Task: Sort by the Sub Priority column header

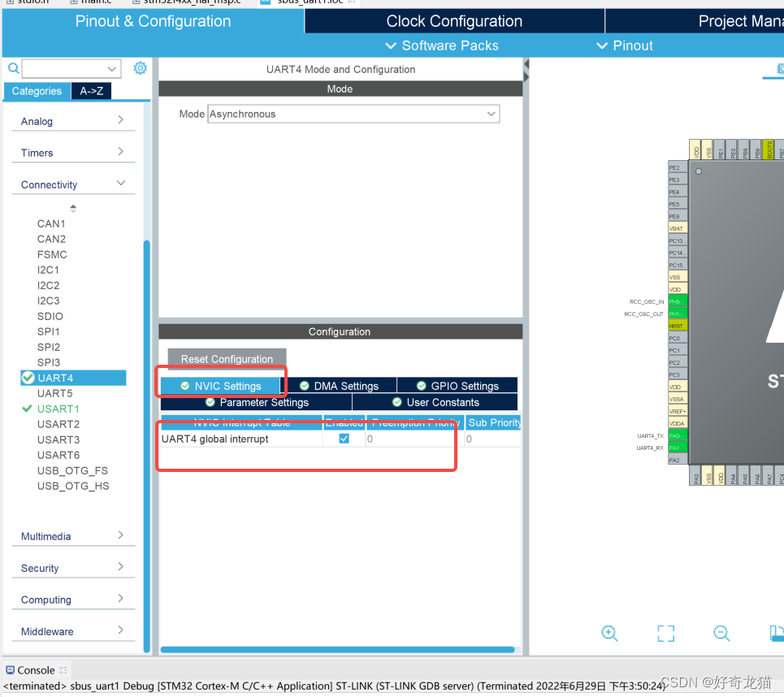Action: [494, 422]
